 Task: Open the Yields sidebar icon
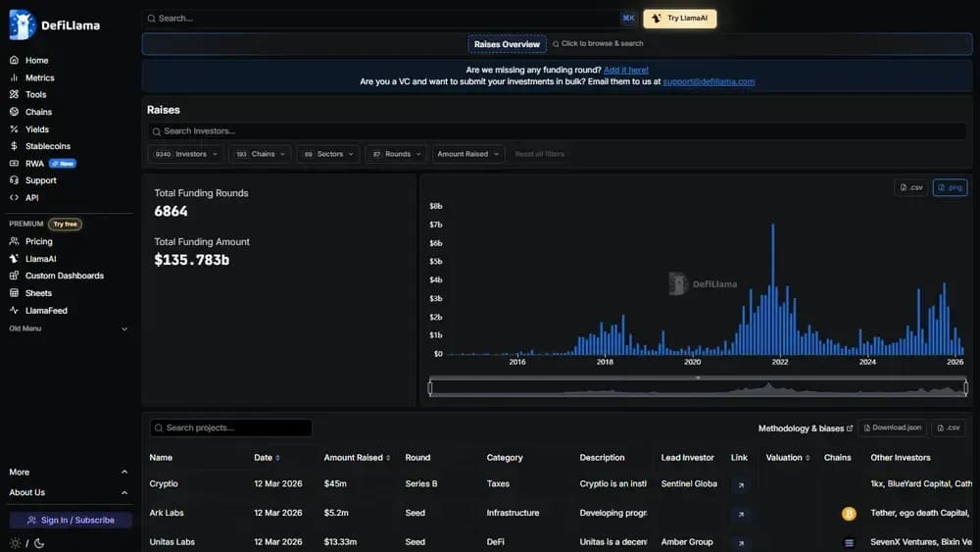[x=15, y=129]
